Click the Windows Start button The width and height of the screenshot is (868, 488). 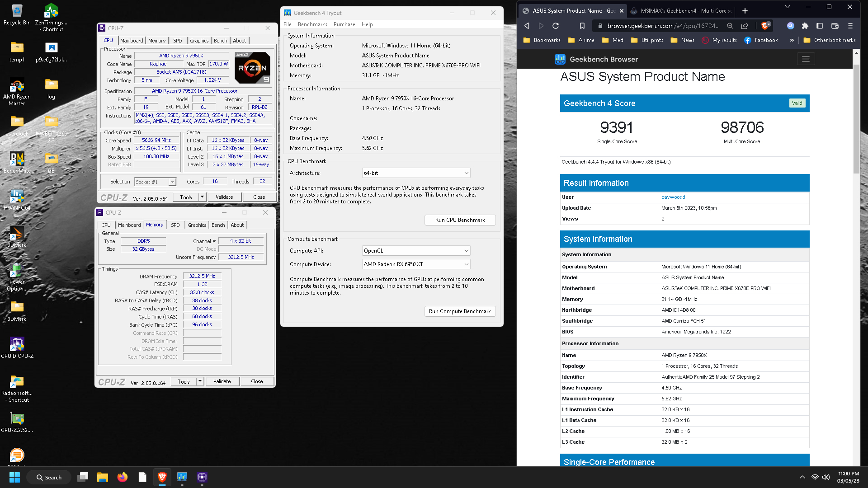point(14,477)
